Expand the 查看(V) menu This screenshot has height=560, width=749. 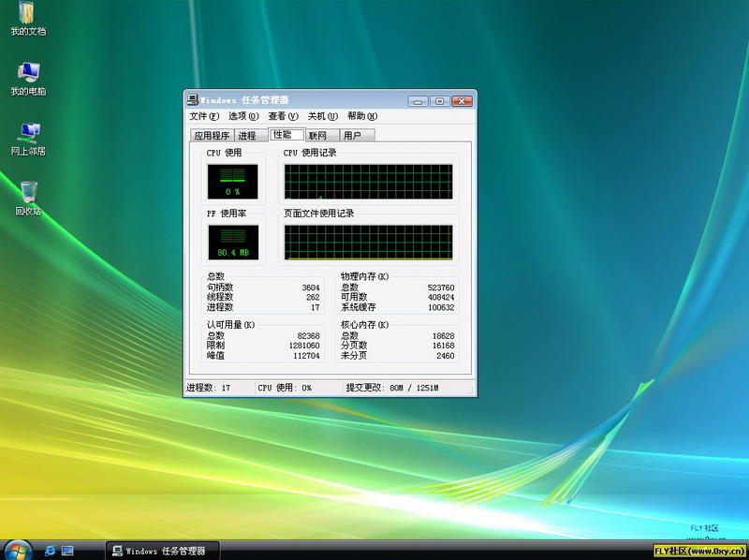click(x=282, y=116)
